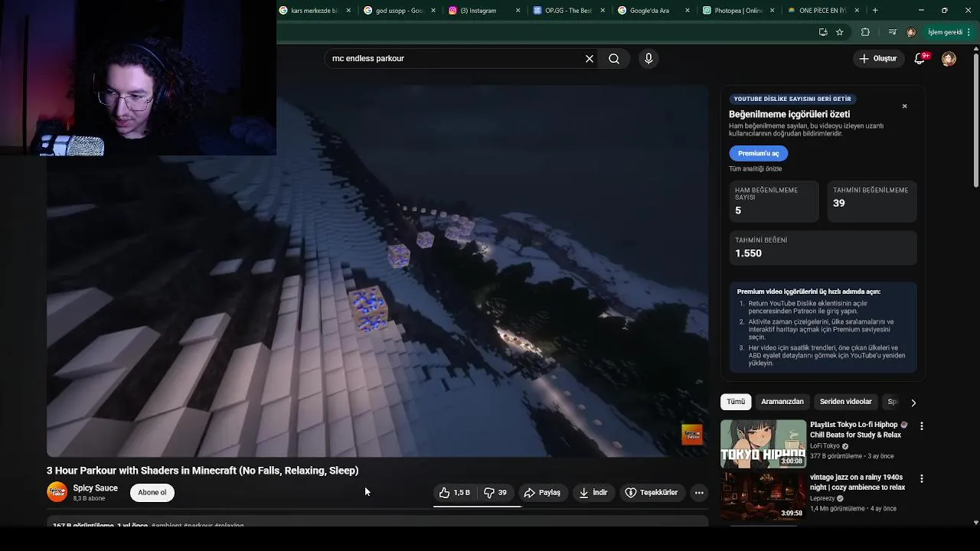Close the Instagram tab
The height and width of the screenshot is (551, 980).
pyautogui.click(x=518, y=11)
